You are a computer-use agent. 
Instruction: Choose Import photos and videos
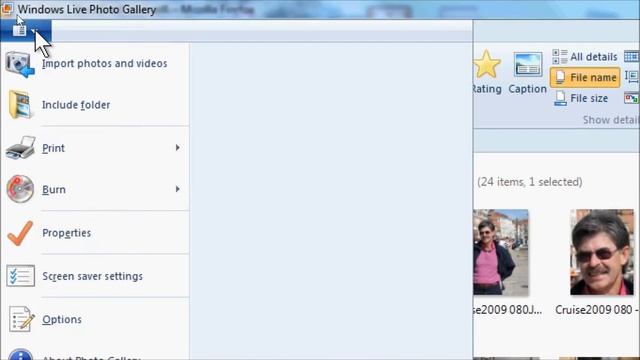point(104,64)
